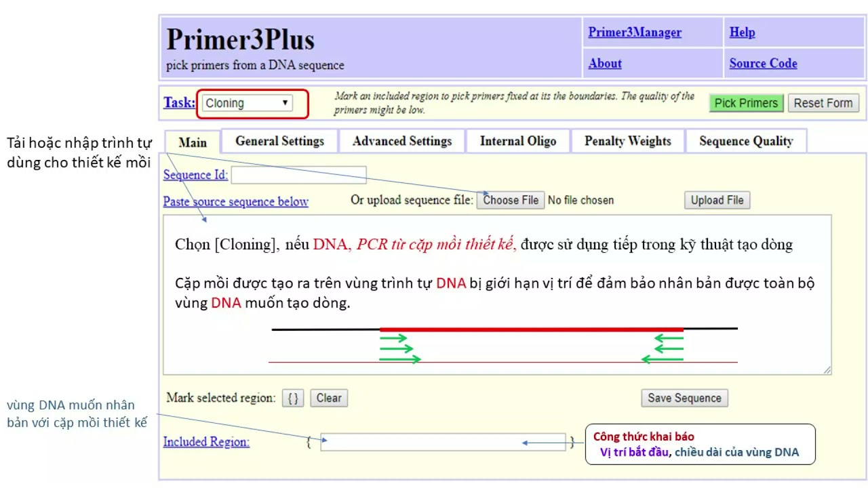Click the Sequence Id link
868x488 pixels.
(195, 175)
